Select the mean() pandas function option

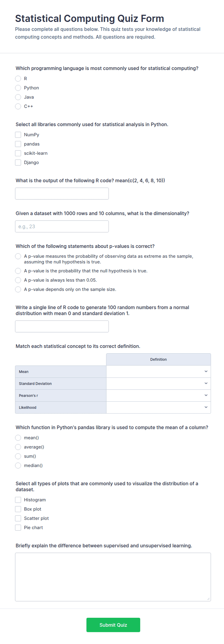18,438
